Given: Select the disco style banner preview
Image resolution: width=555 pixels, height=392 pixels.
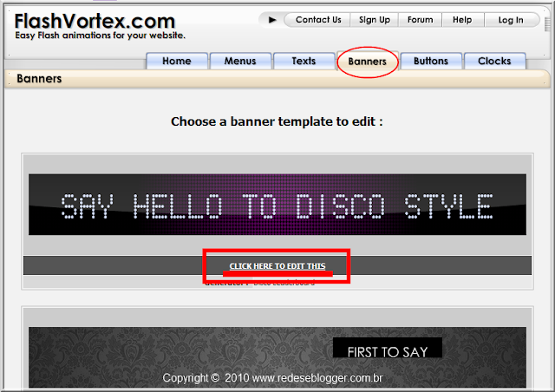Looking at the screenshot, I should click(277, 205).
